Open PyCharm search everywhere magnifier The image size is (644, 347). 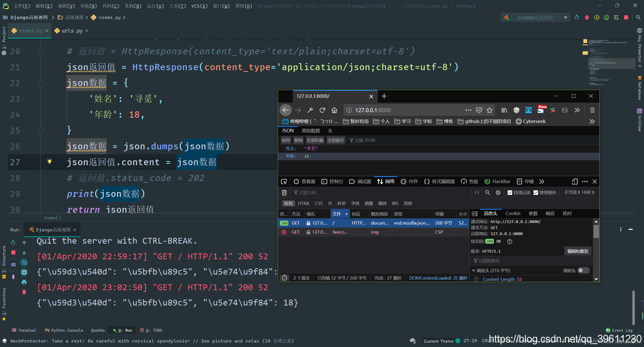coord(638,17)
